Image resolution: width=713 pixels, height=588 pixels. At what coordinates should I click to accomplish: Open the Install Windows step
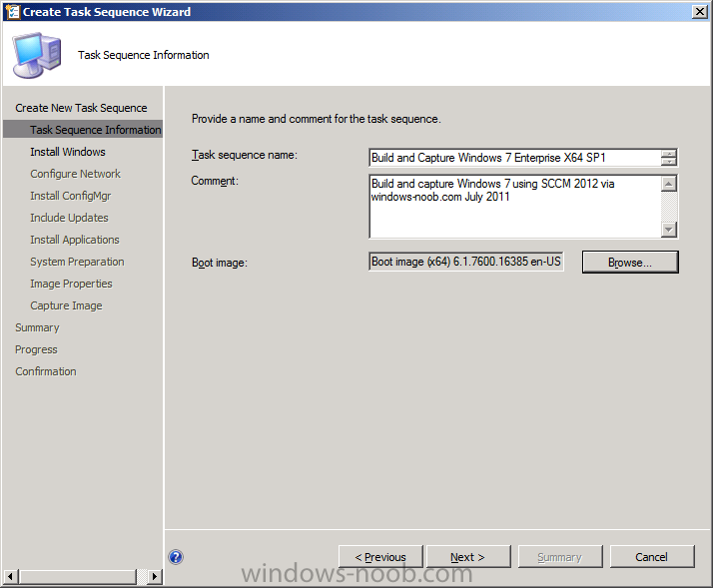click(x=68, y=152)
